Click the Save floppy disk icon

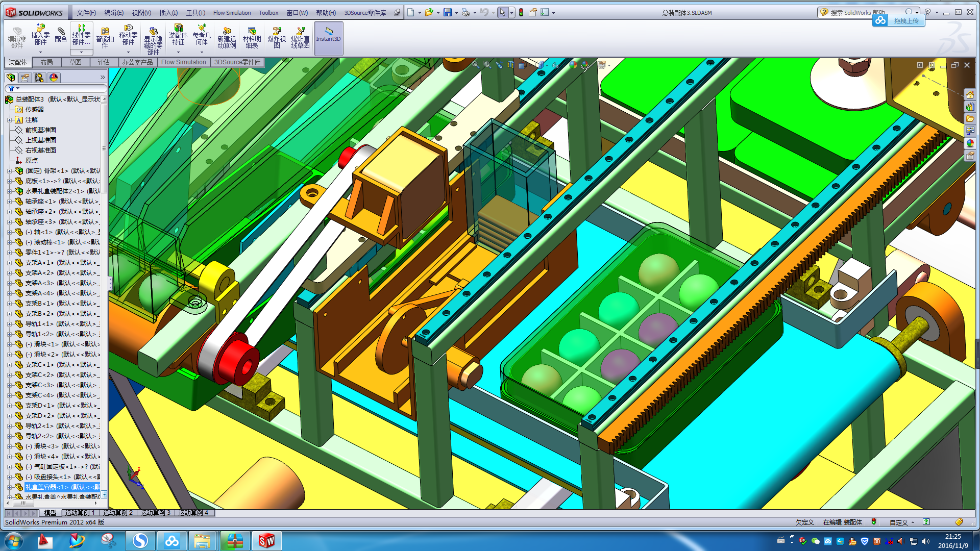tap(447, 12)
